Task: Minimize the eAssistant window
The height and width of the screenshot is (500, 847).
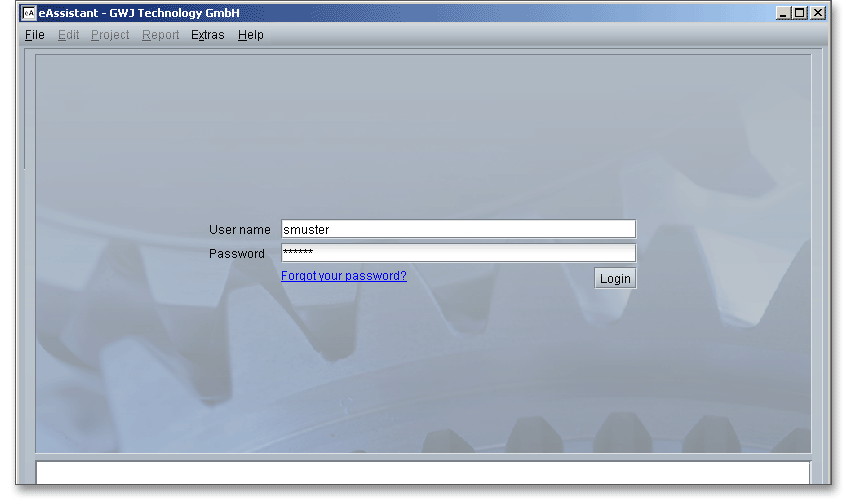Action: (783, 13)
